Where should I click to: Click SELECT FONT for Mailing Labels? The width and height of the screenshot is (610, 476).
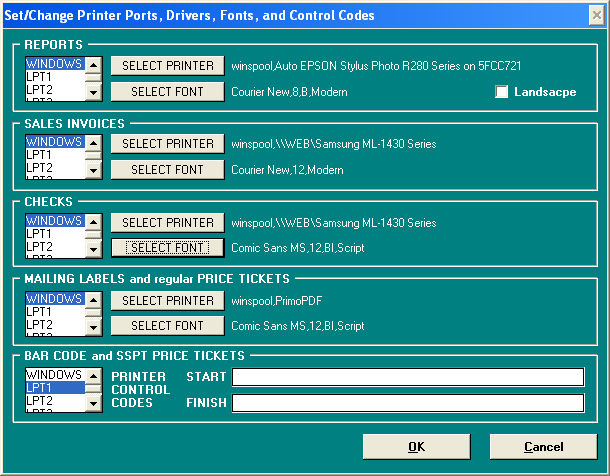pyautogui.click(x=167, y=326)
